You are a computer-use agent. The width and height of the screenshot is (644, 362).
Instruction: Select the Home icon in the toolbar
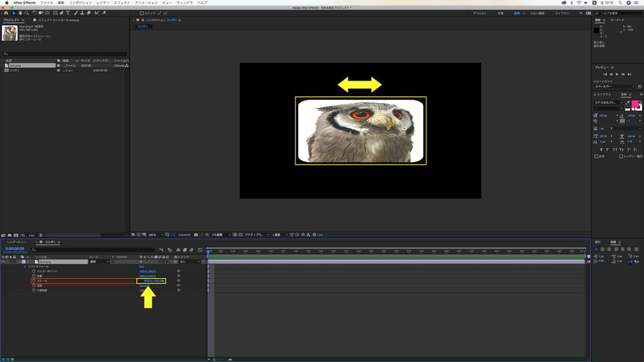[5, 13]
